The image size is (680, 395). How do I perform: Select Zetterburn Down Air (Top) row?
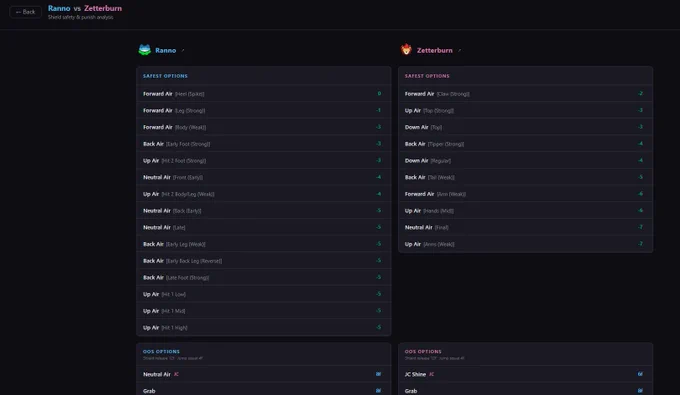point(526,127)
